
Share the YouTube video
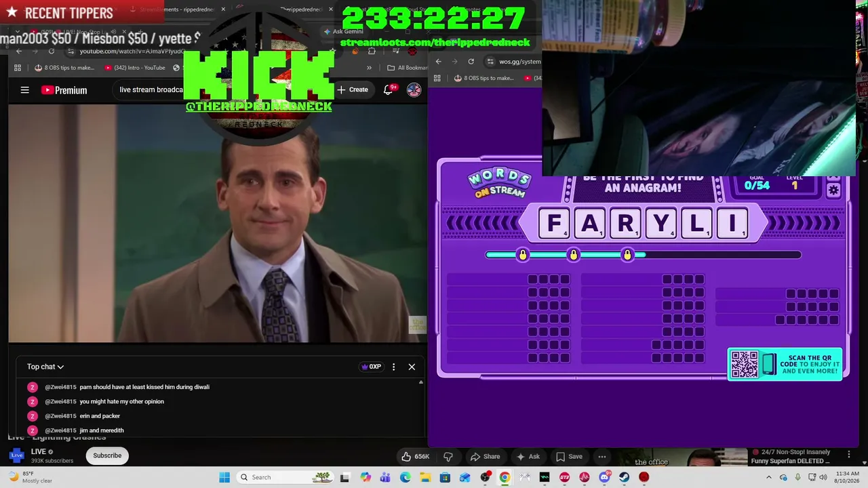tap(485, 456)
